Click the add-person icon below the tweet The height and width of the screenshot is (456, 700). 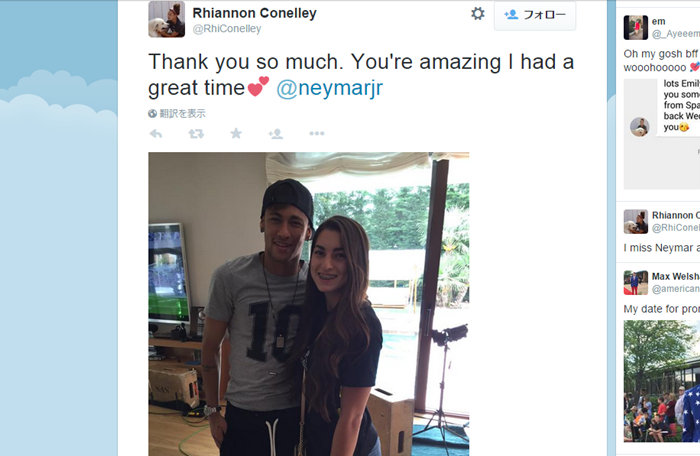(276, 133)
